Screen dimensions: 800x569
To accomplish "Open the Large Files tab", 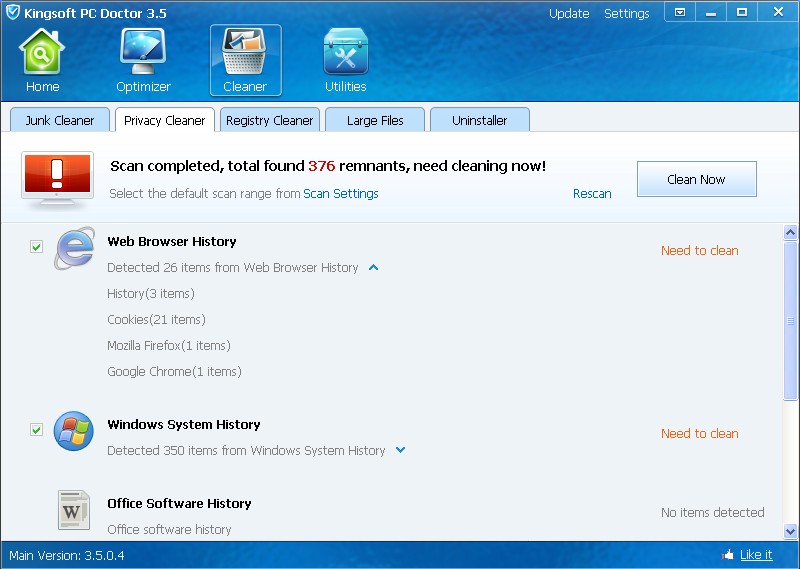I will tap(375, 120).
